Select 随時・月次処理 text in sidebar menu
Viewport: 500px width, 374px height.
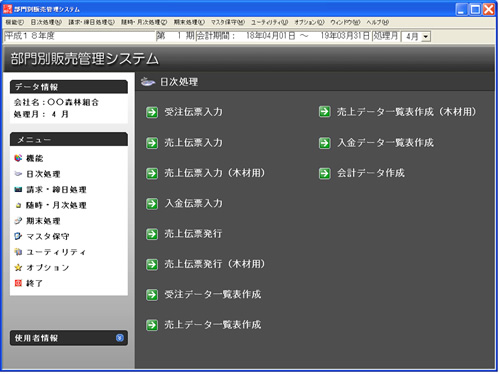tap(56, 205)
